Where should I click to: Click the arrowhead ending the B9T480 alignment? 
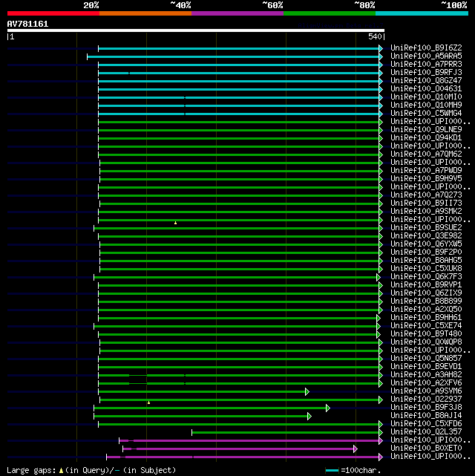(379, 334)
